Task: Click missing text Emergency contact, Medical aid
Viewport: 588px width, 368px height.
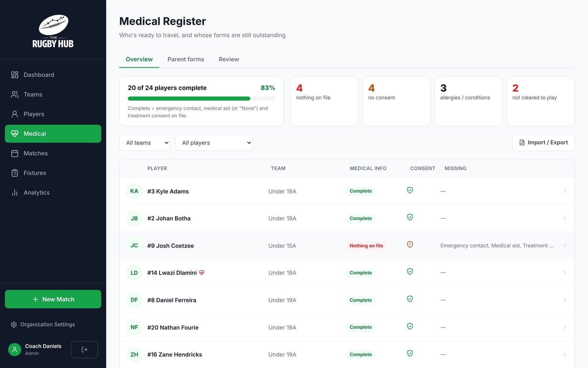Action: [497, 245]
